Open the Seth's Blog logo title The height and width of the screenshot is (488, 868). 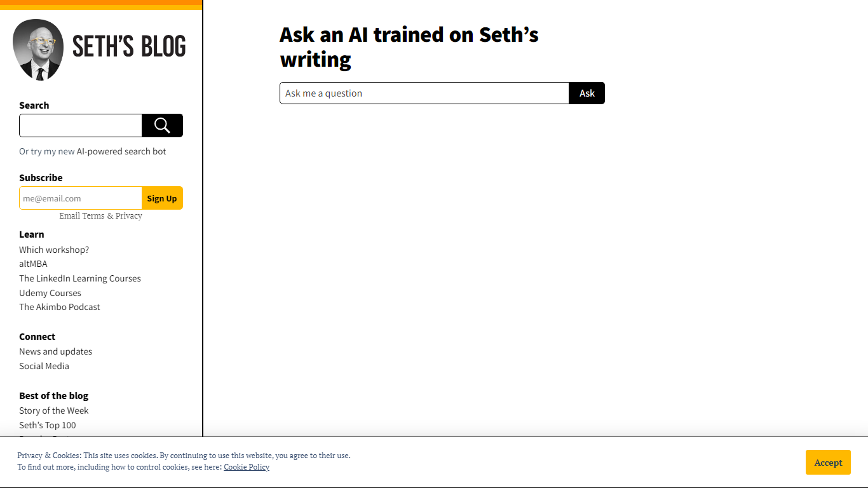(x=129, y=47)
